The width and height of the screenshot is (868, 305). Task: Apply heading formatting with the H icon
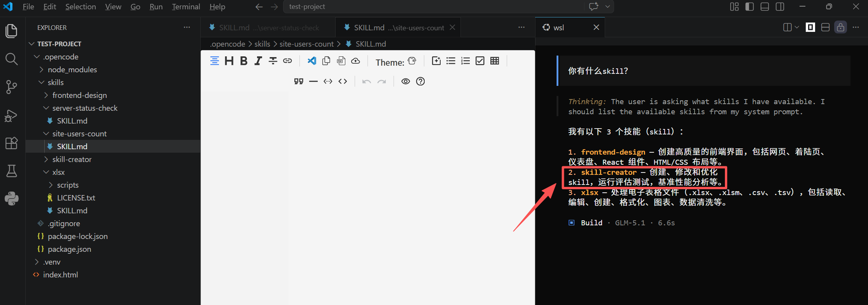pos(229,61)
